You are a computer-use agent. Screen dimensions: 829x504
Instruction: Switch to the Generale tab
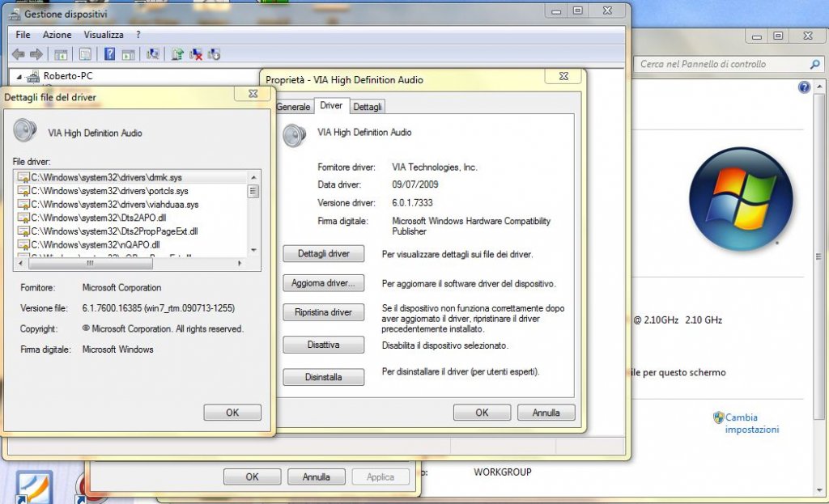[293, 107]
